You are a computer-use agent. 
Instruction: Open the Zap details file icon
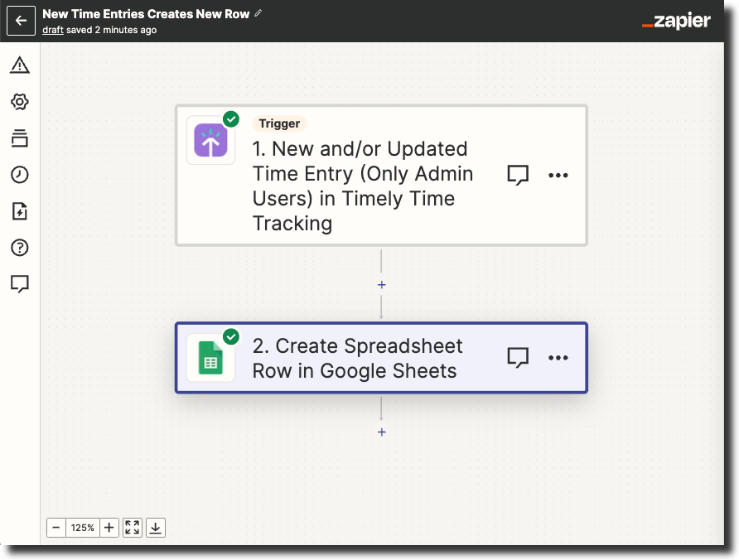[20, 211]
